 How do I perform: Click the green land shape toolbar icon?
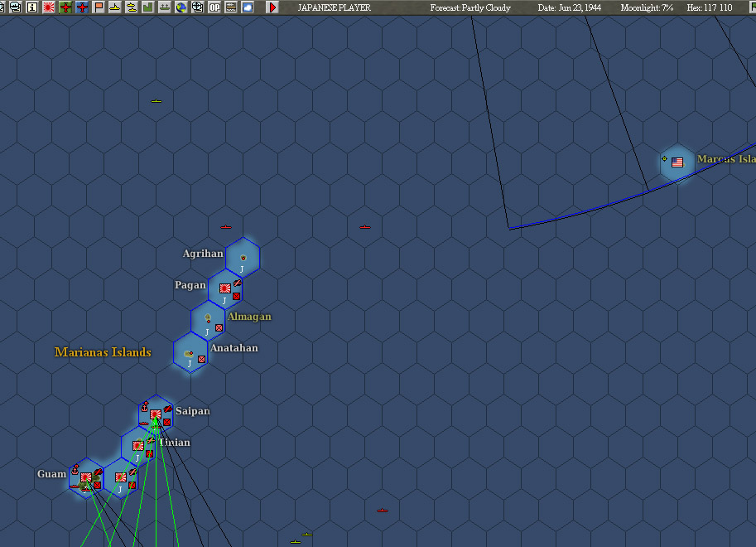[x=148, y=7]
